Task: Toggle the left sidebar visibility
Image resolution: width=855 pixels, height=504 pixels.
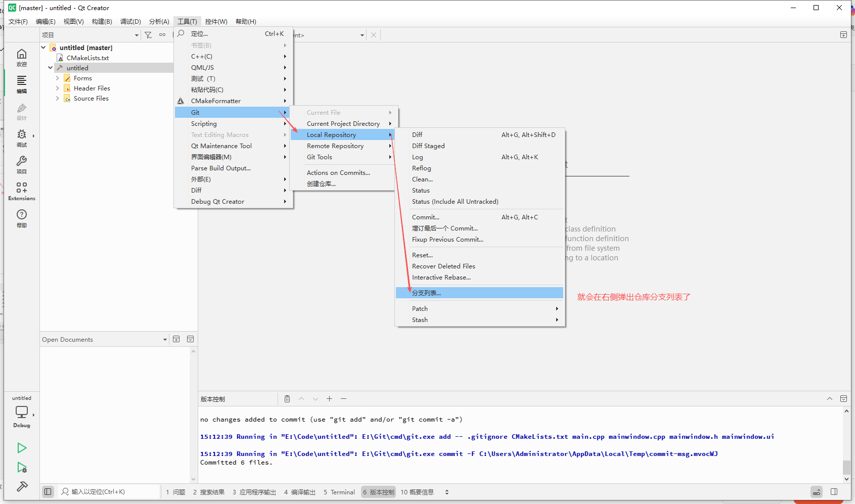Action: (x=48, y=491)
